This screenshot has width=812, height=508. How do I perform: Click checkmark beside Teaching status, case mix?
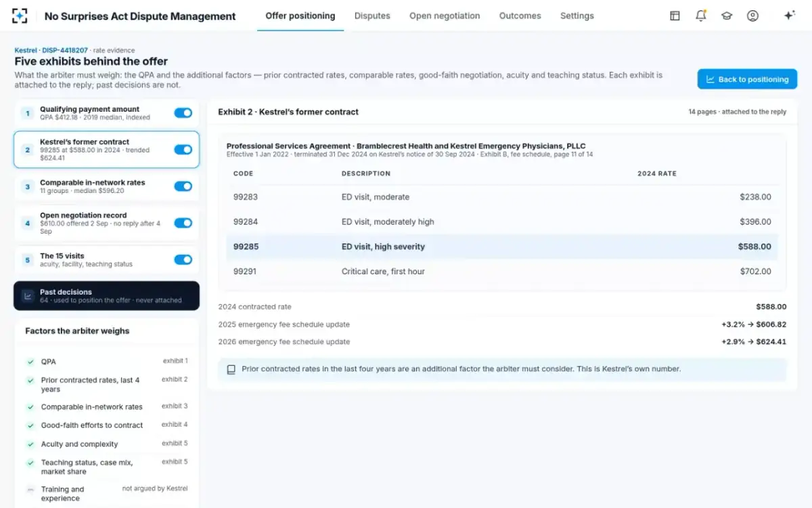(30, 463)
